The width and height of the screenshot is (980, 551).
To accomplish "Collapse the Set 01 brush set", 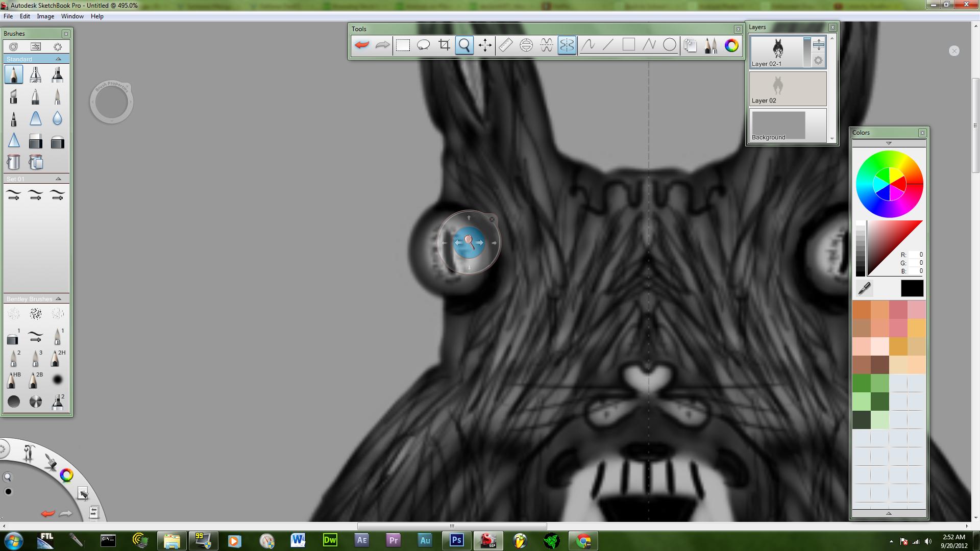I will pos(58,179).
